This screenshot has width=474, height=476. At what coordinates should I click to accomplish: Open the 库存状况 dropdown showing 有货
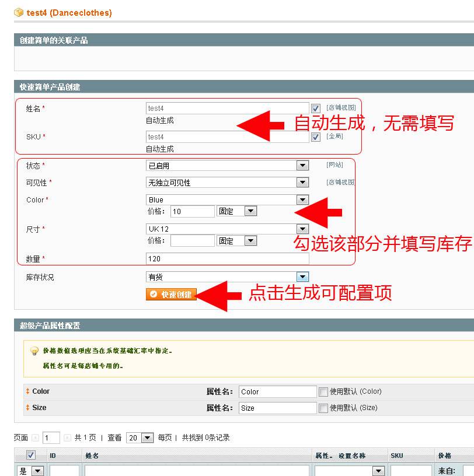[302, 276]
